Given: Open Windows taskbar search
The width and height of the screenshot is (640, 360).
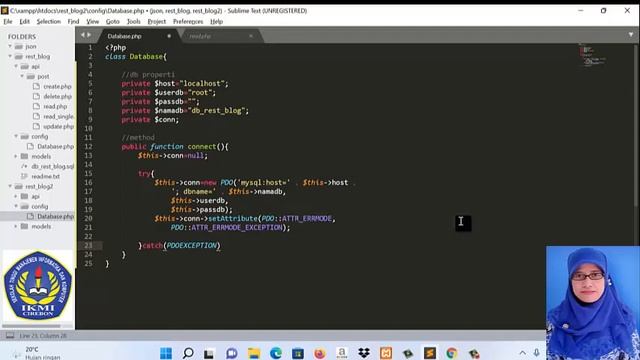Looking at the screenshot, I should coord(188,353).
